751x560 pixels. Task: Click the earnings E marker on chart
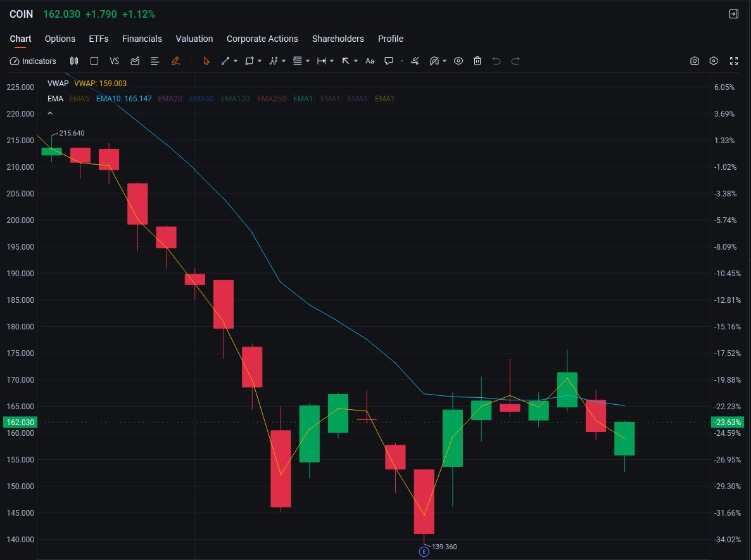(x=424, y=552)
